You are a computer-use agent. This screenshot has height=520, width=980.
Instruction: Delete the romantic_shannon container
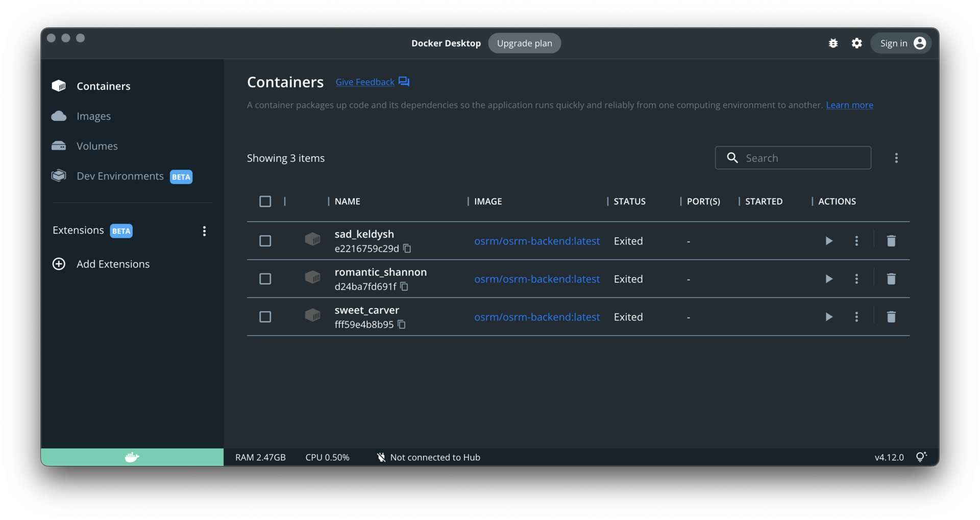click(x=891, y=279)
